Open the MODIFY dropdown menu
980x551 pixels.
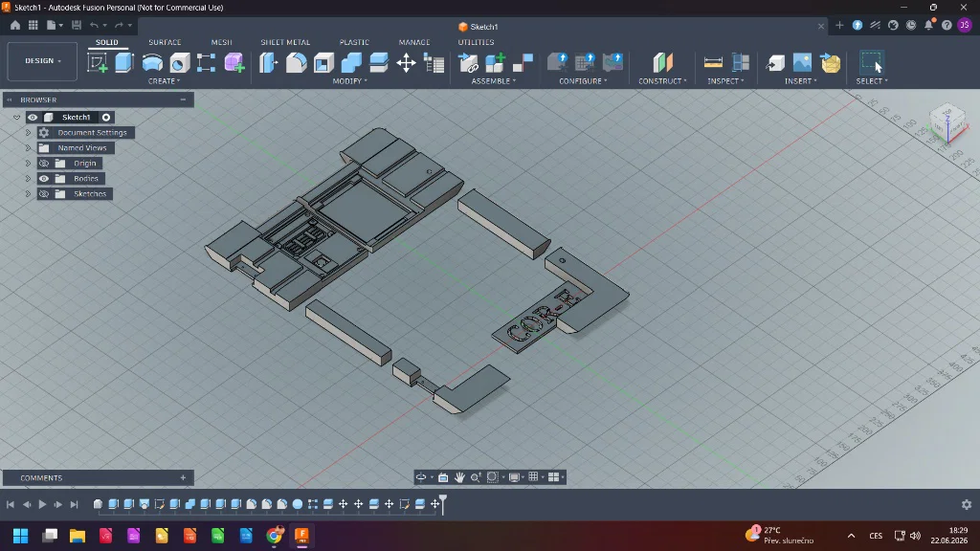point(349,81)
